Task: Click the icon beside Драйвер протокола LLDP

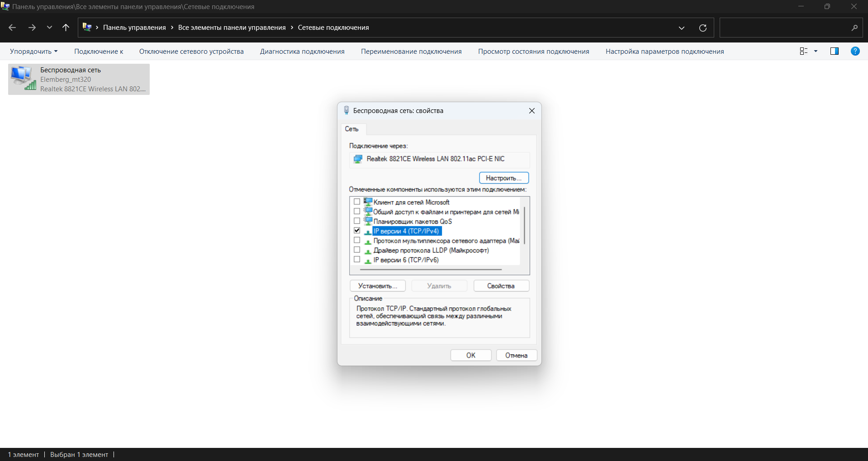Action: pos(368,251)
